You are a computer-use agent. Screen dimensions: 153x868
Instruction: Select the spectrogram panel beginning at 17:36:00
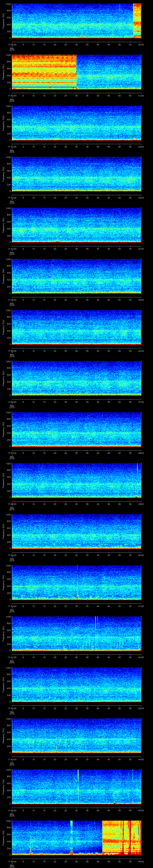76,378
